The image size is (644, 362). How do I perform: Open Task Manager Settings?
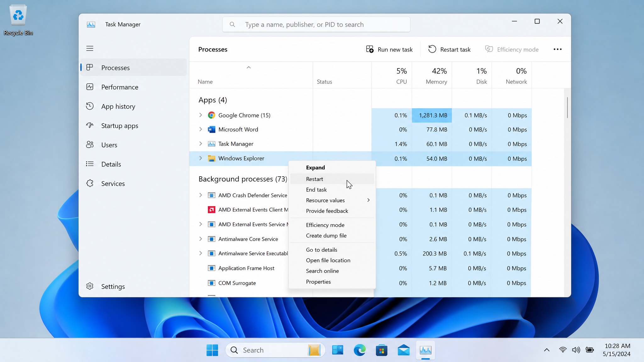click(x=134, y=286)
